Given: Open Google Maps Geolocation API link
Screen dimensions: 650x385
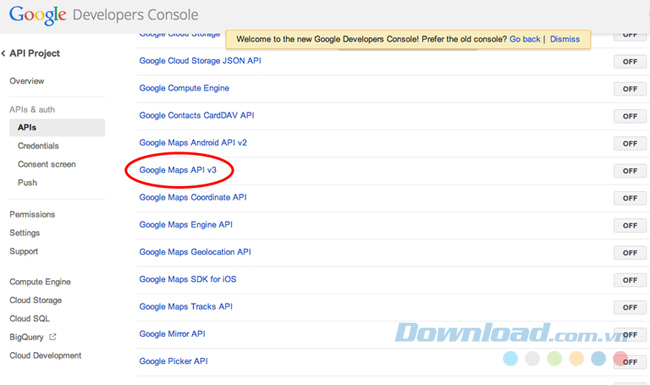Looking at the screenshot, I should 195,252.
